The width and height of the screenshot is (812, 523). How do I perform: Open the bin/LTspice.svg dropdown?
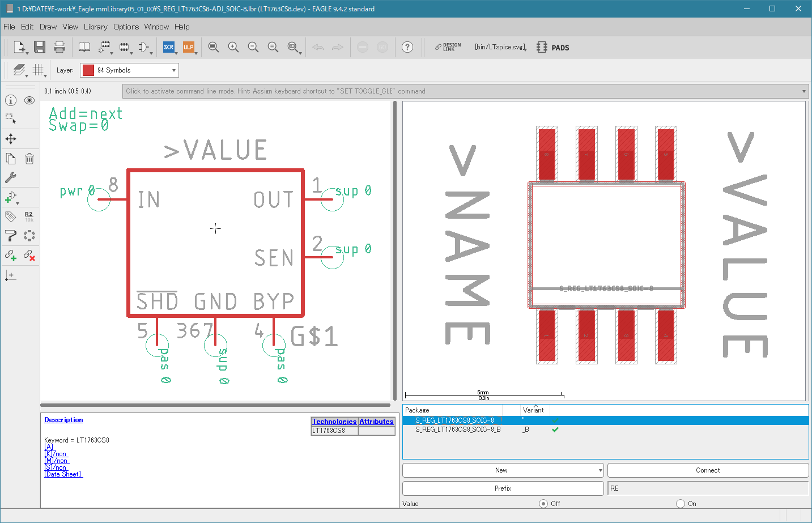tap(500, 48)
